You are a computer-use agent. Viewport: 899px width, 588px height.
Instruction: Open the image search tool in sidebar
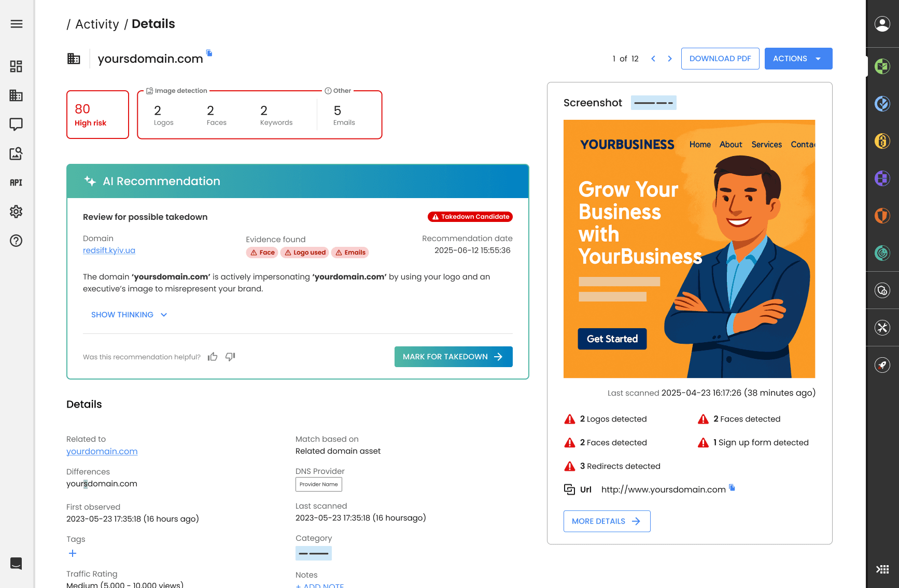pos(16,153)
